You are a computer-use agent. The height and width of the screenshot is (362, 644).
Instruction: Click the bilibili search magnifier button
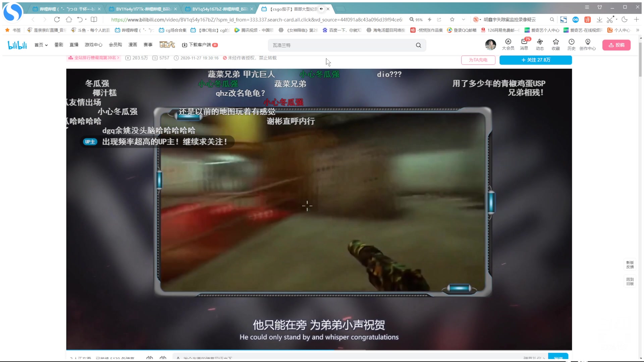click(x=419, y=45)
